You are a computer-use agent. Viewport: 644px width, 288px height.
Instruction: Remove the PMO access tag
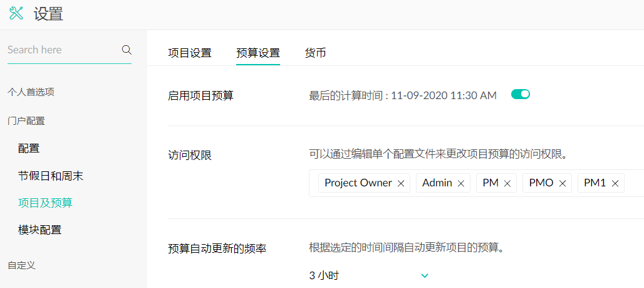[563, 183]
